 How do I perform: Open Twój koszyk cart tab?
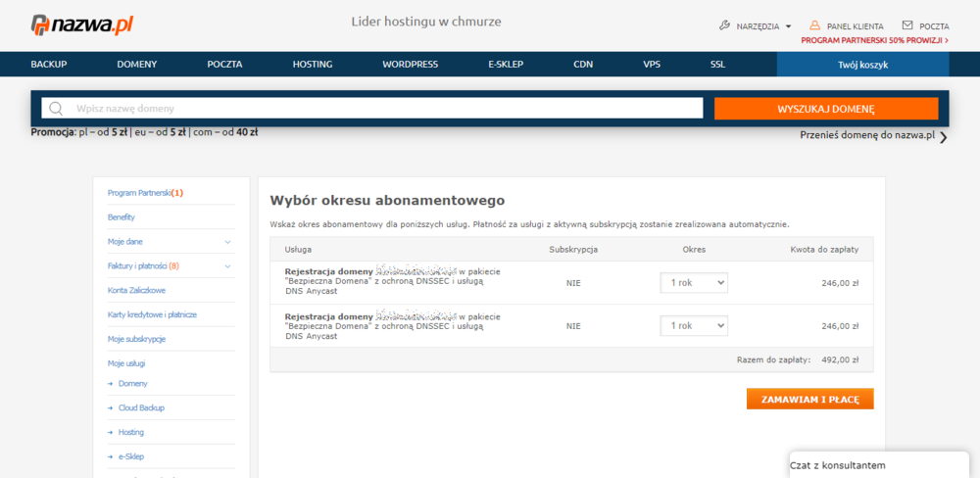tap(862, 65)
